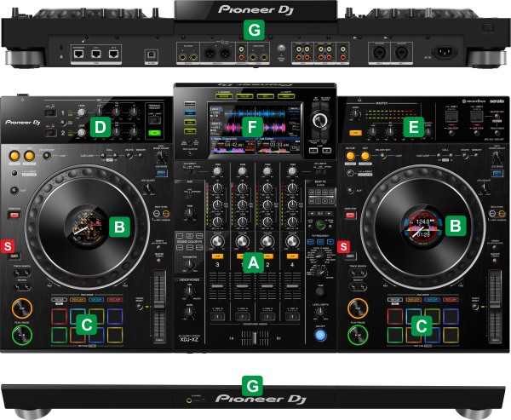
Task: Trigger the red performance pad on right deck
Action: (x=395, y=316)
